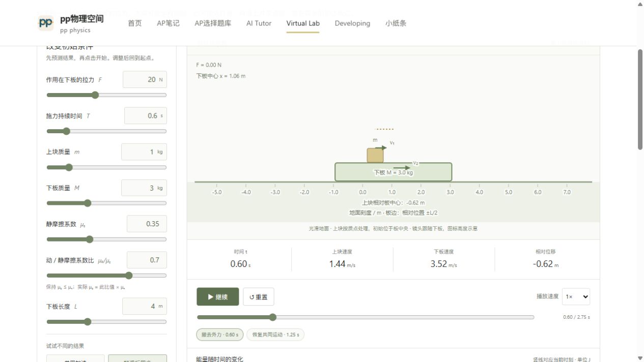Open the AP选择题库 tab
Image resolution: width=644 pixels, height=362 pixels.
click(x=213, y=23)
